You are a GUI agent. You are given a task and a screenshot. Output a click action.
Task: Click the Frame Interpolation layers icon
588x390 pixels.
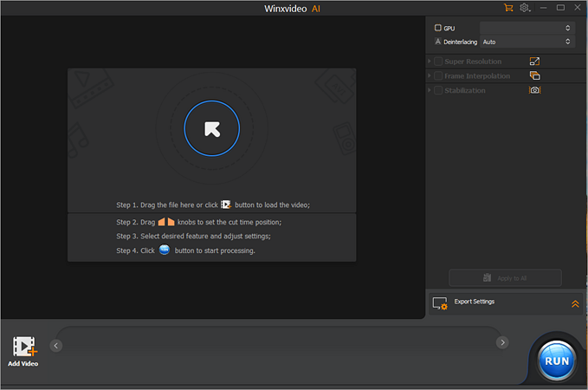(x=534, y=75)
